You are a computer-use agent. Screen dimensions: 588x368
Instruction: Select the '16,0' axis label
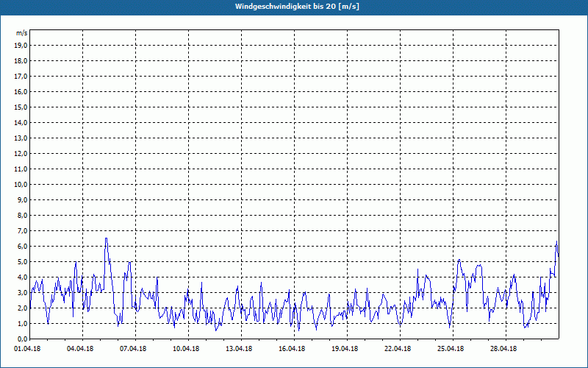pos(21,91)
